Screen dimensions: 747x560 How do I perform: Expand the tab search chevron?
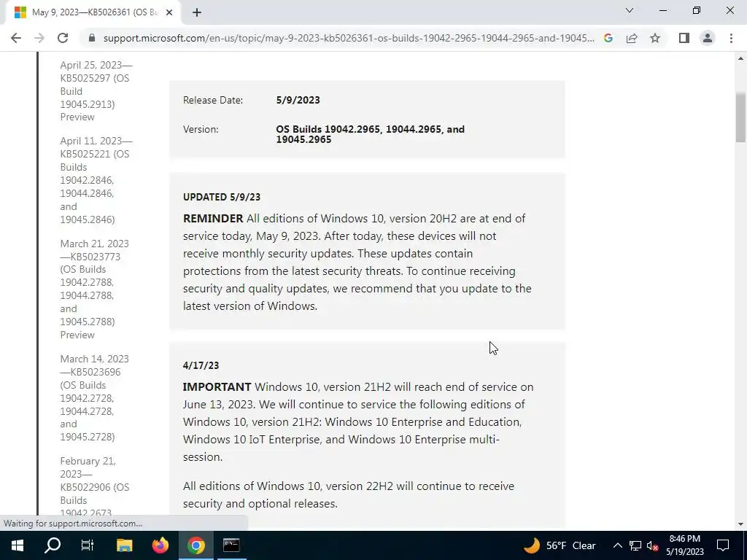tap(630, 10)
